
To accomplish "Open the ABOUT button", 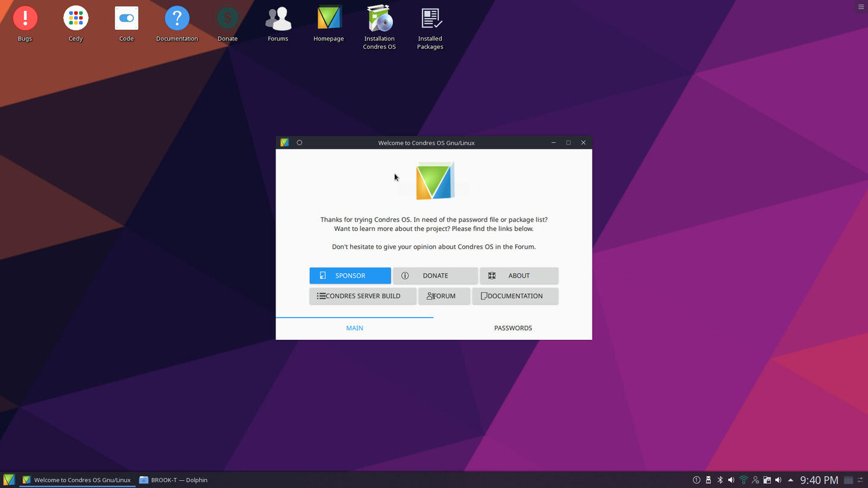I will coord(519,275).
